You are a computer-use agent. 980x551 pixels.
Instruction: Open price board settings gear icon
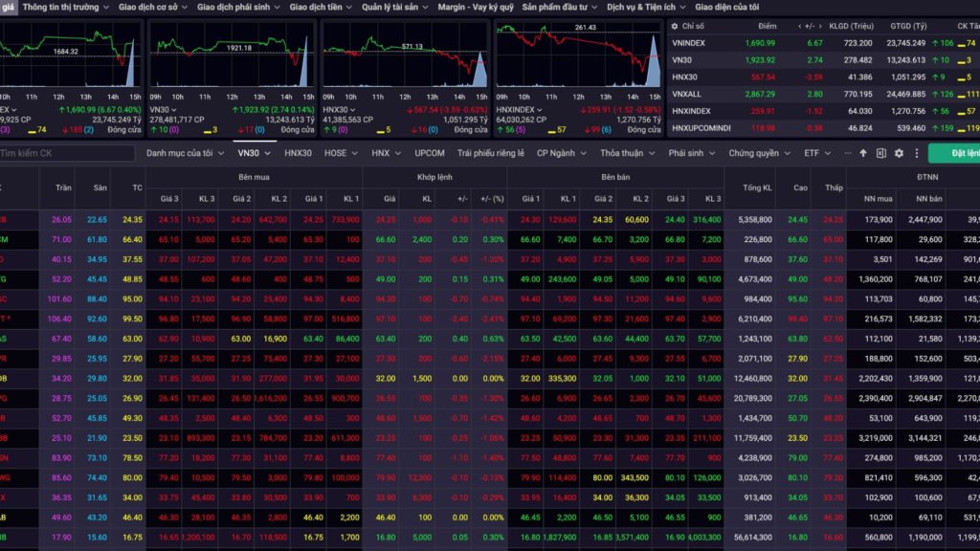point(899,153)
